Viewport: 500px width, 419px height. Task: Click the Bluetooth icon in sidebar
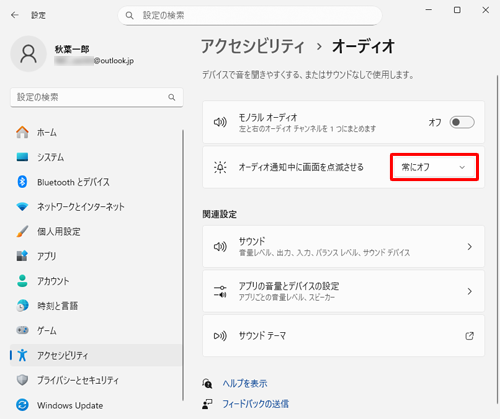[x=22, y=182]
